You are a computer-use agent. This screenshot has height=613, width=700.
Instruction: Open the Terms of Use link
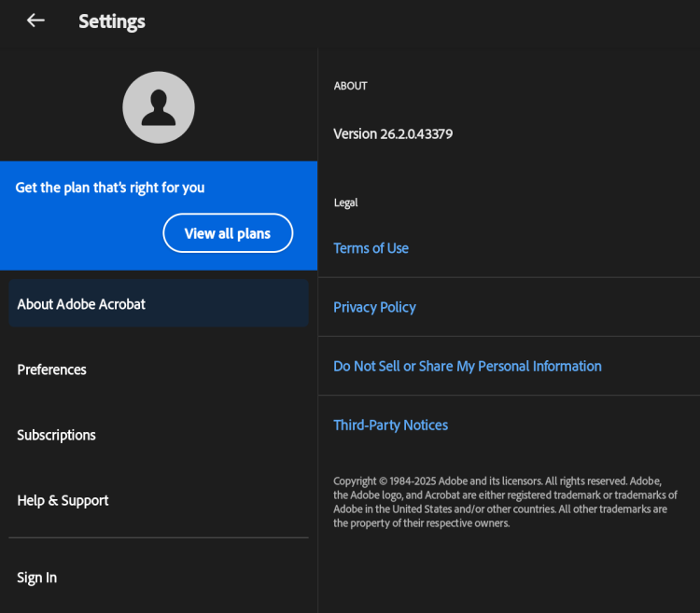(x=371, y=248)
